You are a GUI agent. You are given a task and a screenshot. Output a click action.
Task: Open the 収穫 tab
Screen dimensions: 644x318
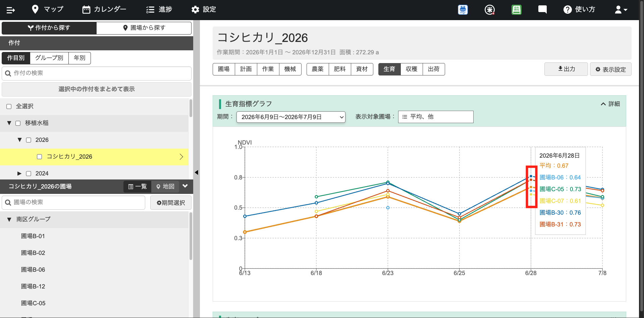tap(412, 69)
